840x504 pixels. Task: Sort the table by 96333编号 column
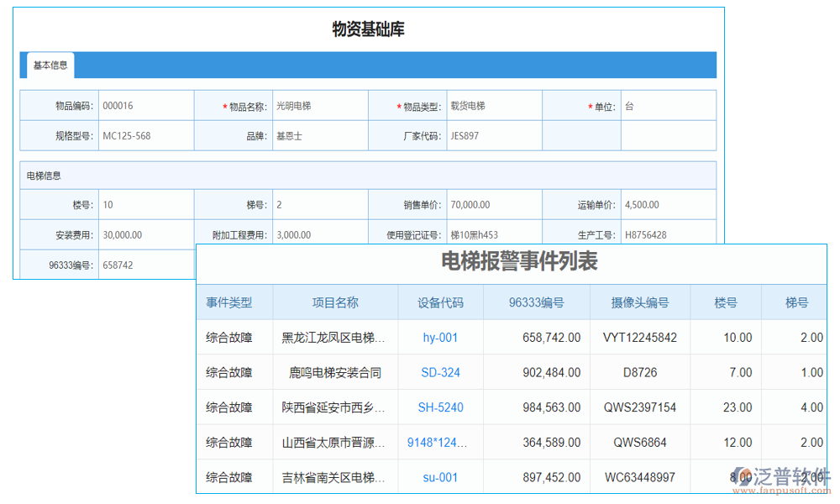[536, 302]
